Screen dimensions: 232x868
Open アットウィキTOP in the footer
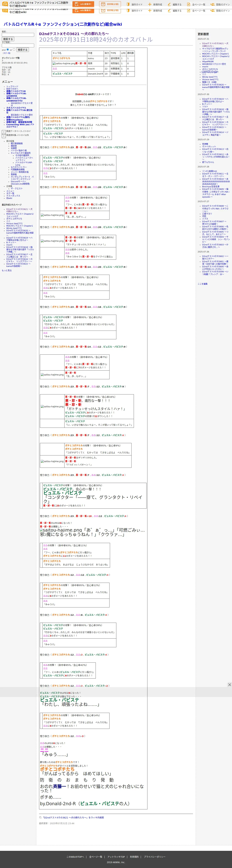click(x=116, y=857)
